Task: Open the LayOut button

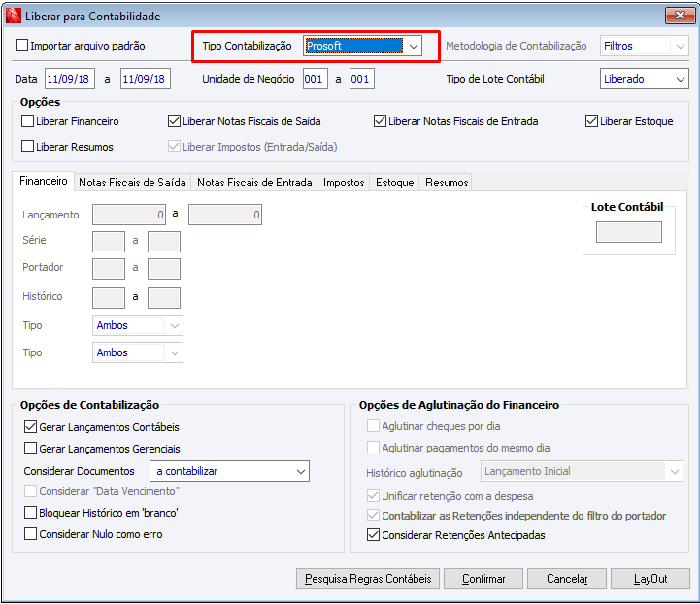Action: click(650, 579)
